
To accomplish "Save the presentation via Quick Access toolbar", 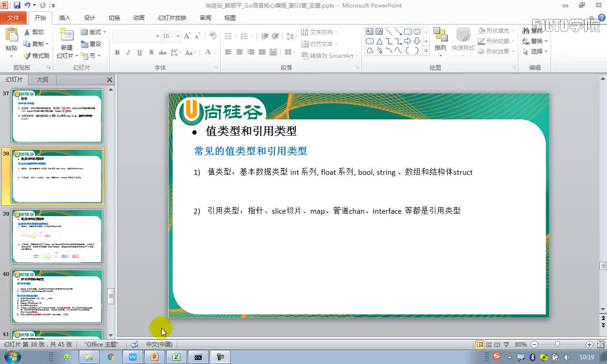I will tap(17, 5).
